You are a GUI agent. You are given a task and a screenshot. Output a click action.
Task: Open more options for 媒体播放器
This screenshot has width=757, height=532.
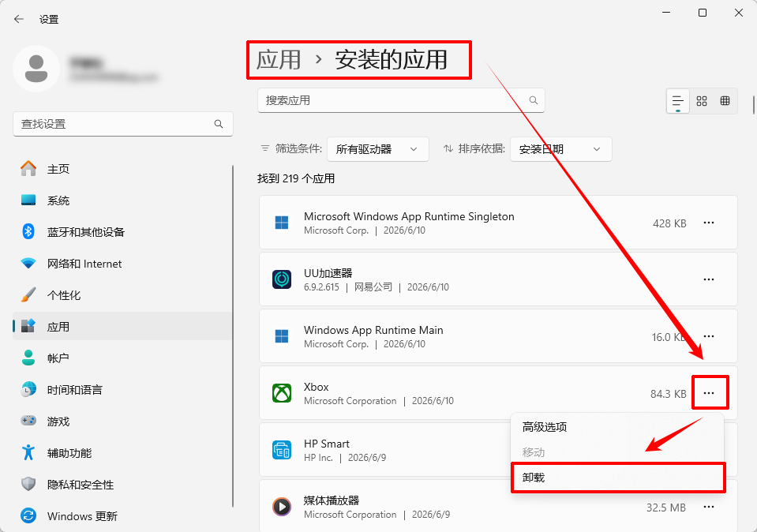(709, 507)
